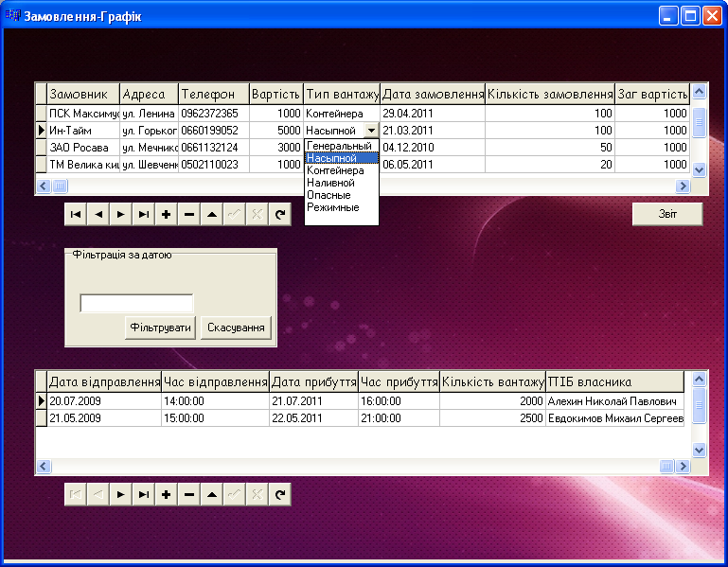Click next record arrow in orders navigator
Viewport: 728px width, 567px height.
click(121, 215)
